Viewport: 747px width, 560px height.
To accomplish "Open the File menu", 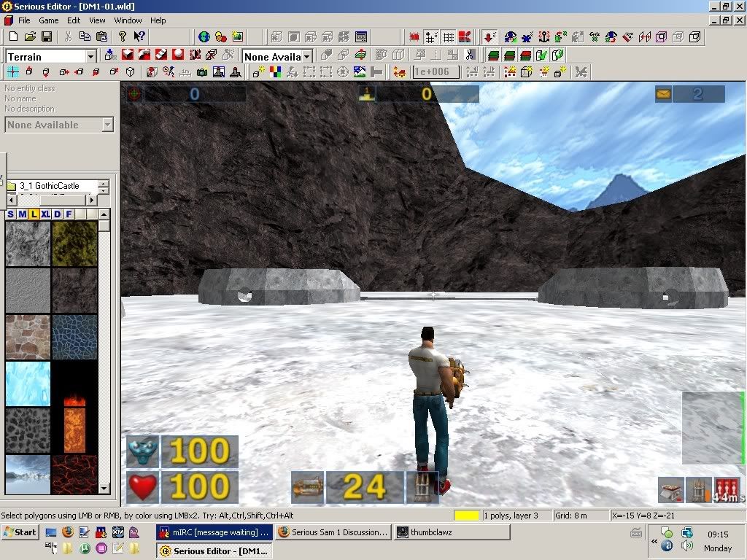I will 24,20.
